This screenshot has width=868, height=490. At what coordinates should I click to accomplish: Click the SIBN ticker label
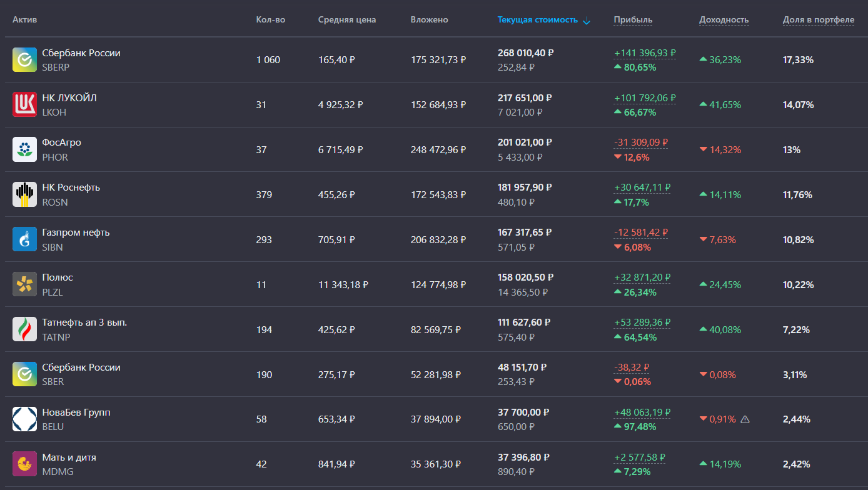click(53, 247)
